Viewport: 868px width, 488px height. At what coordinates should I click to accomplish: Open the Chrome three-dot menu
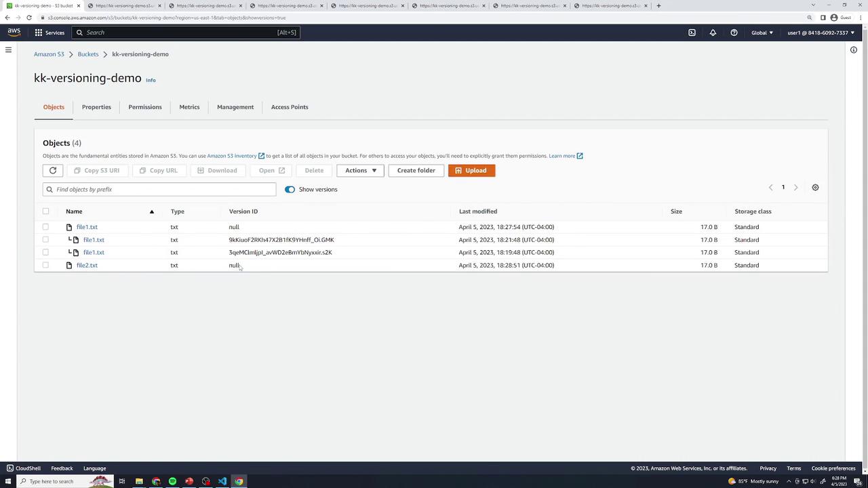pyautogui.click(x=861, y=18)
